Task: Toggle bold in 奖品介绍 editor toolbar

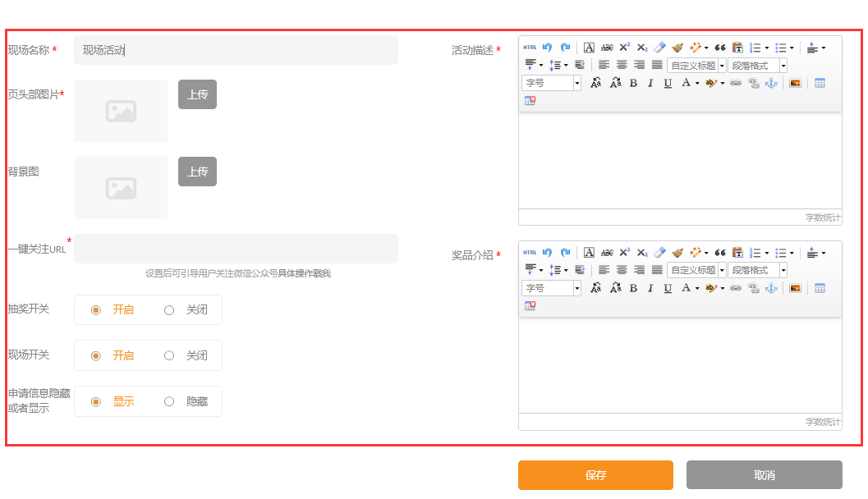Action: [633, 288]
